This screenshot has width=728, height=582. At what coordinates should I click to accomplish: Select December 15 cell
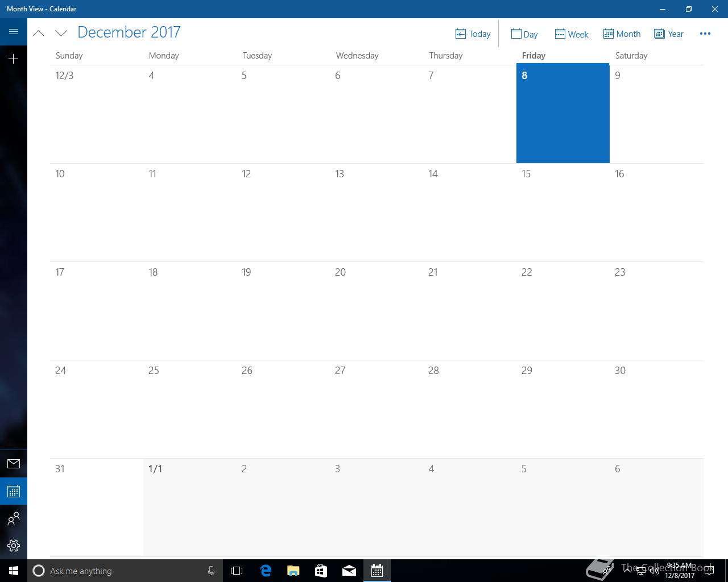(563, 213)
